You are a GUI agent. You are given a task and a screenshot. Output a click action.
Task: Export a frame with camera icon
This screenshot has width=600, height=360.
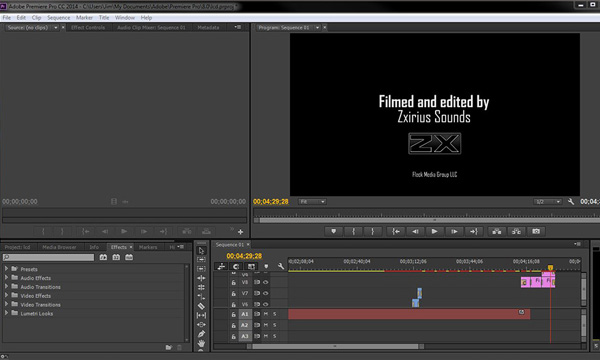536,231
